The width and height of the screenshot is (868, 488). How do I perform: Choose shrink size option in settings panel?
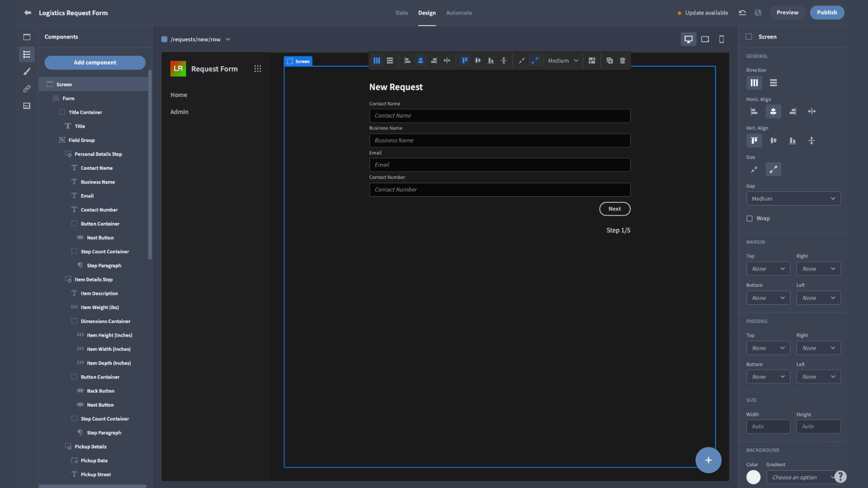pos(754,170)
